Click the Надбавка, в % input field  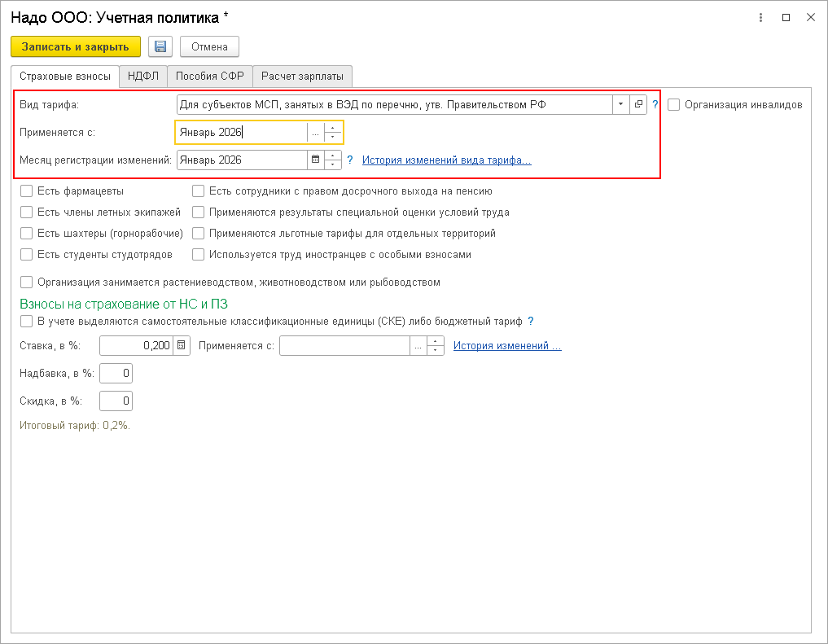(x=116, y=374)
